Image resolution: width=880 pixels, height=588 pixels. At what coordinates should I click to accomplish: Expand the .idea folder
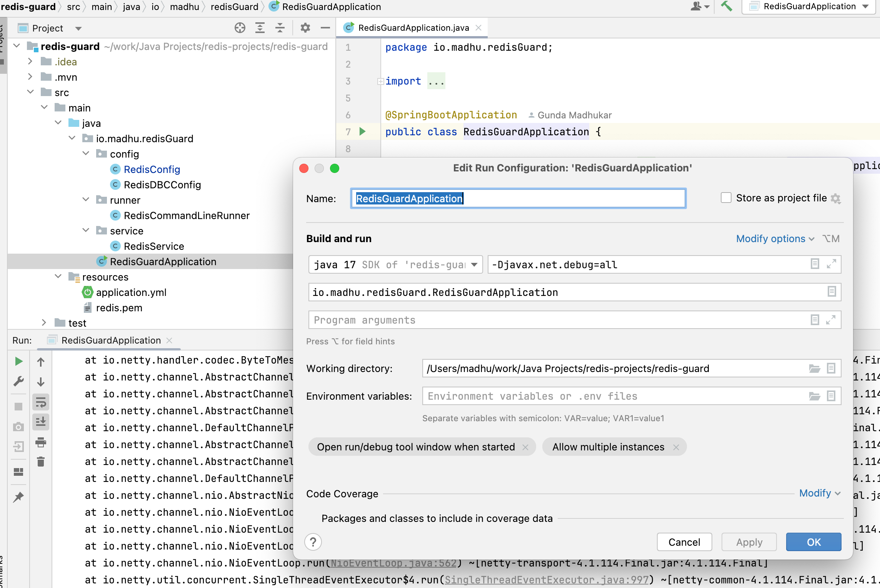pyautogui.click(x=30, y=61)
